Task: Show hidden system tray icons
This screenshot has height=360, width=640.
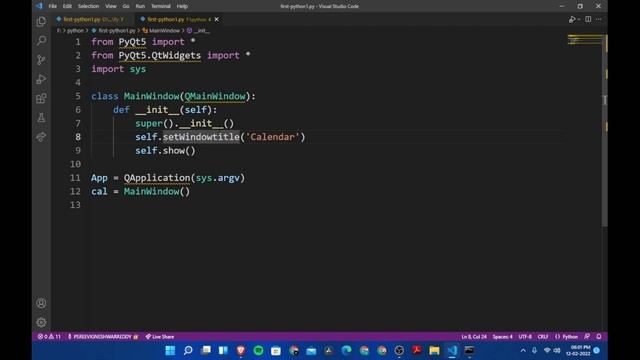Action: point(523,350)
